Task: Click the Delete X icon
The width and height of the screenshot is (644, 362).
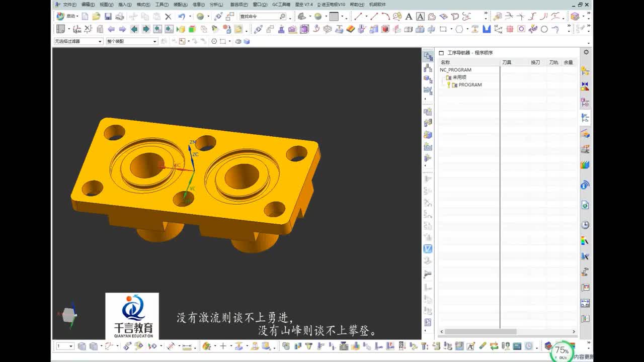Action: (168, 17)
